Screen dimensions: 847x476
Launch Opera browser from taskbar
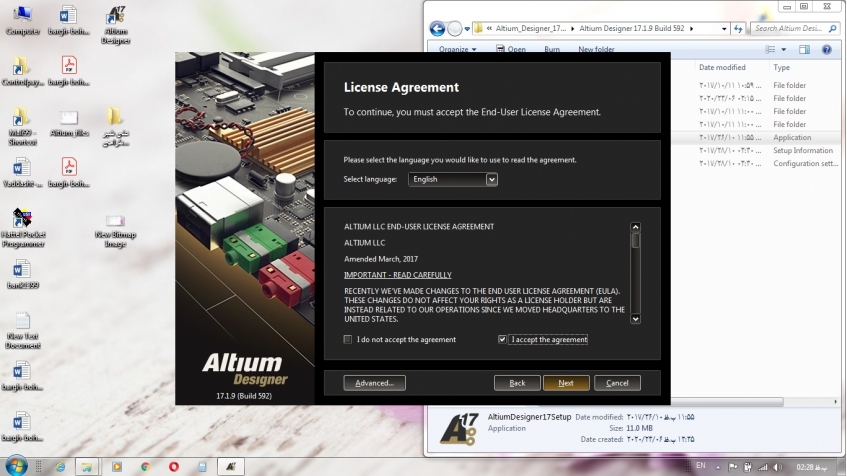[x=173, y=466]
